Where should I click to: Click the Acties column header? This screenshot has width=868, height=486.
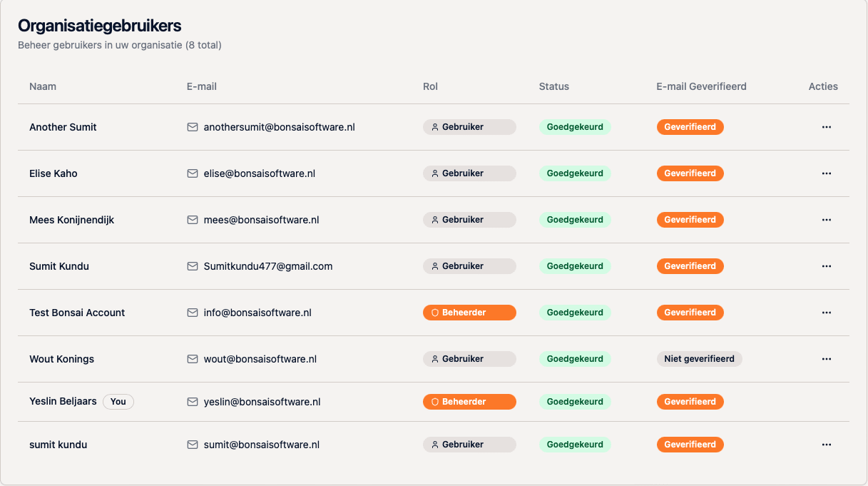point(823,86)
